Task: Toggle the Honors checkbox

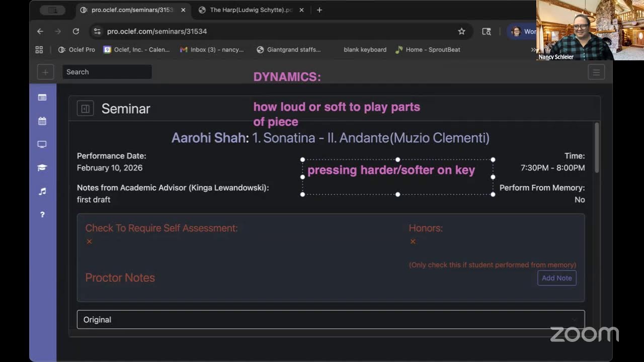Action: 413,241
